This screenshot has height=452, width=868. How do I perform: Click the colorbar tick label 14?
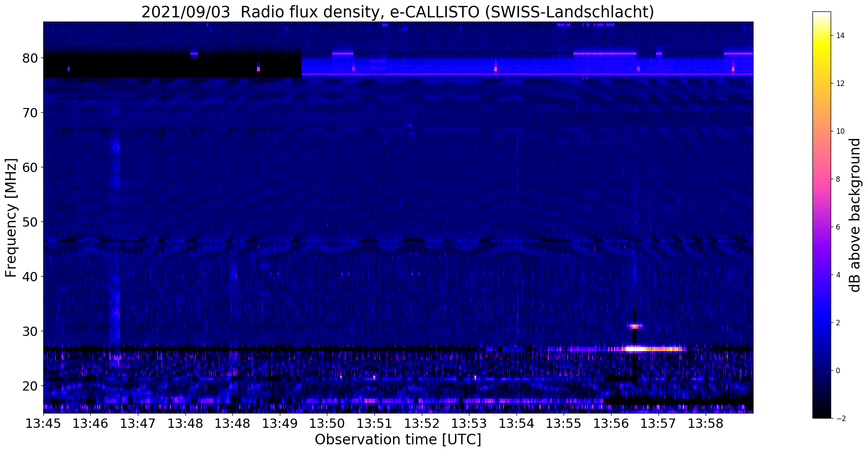pos(840,36)
